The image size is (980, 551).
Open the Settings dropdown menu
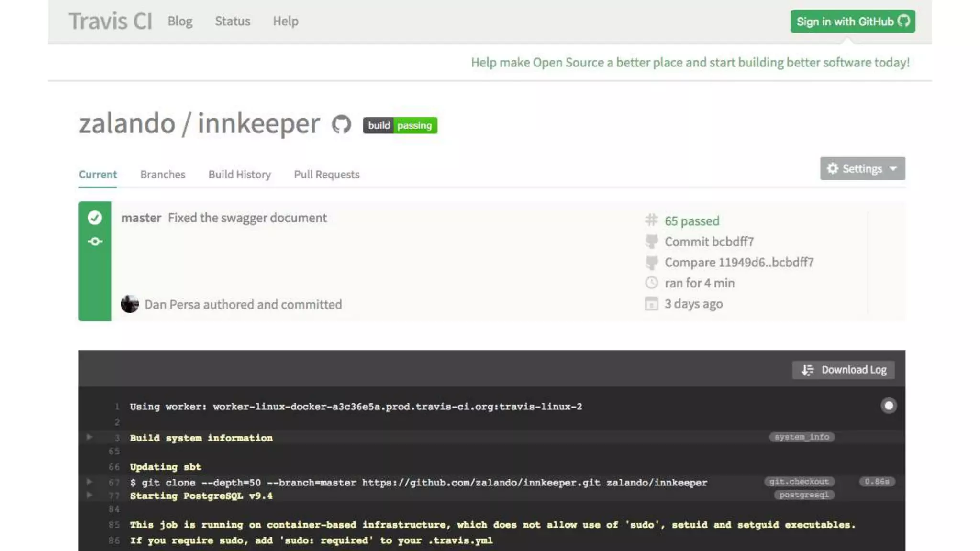click(x=862, y=168)
